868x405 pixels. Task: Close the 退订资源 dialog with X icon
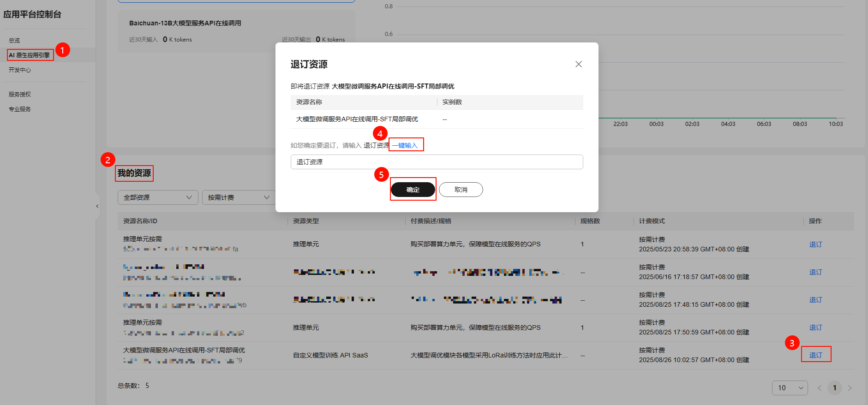point(578,64)
